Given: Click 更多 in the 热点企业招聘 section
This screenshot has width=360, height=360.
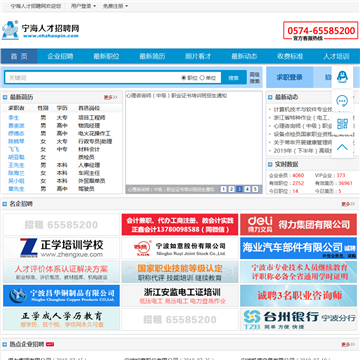Looking at the screenshot, I should pyautogui.click(x=348, y=344).
